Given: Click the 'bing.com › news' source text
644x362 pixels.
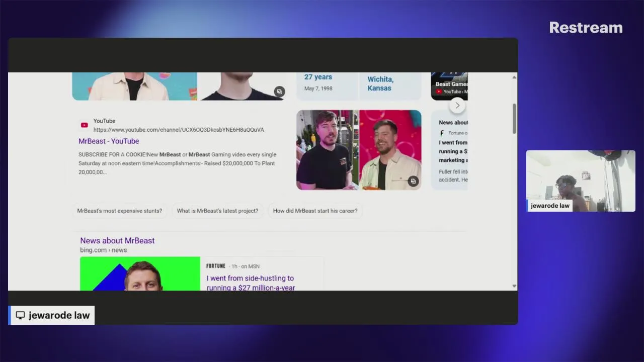Looking at the screenshot, I should (103, 250).
